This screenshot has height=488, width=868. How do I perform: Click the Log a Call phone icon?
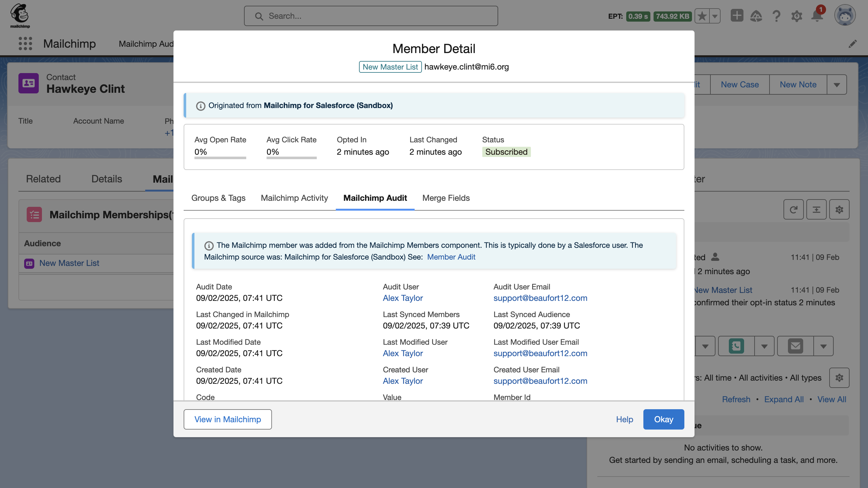(x=736, y=346)
